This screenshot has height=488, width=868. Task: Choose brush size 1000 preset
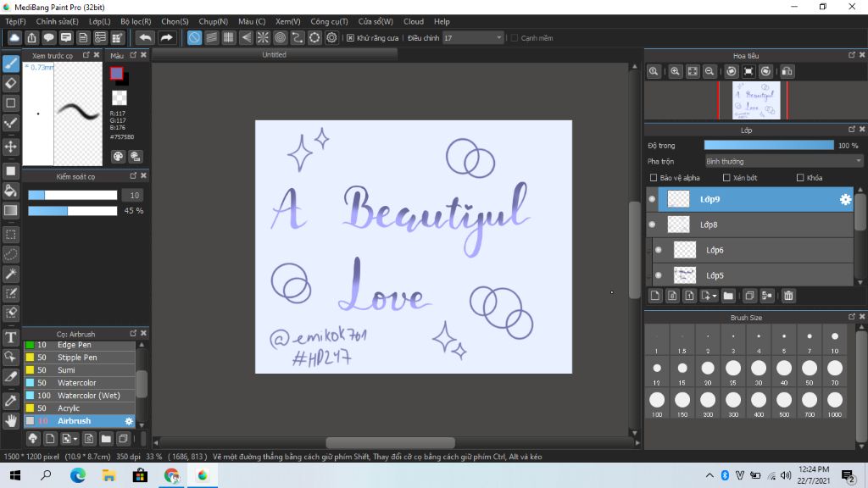(835, 403)
